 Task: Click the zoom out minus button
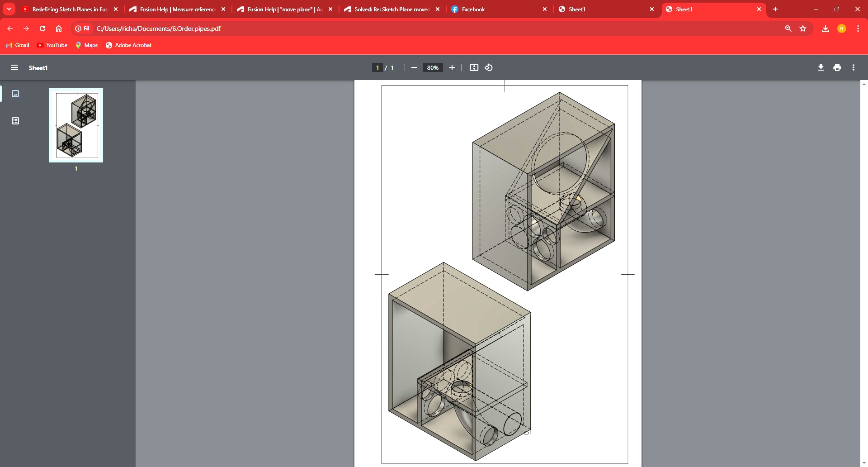pyautogui.click(x=414, y=67)
